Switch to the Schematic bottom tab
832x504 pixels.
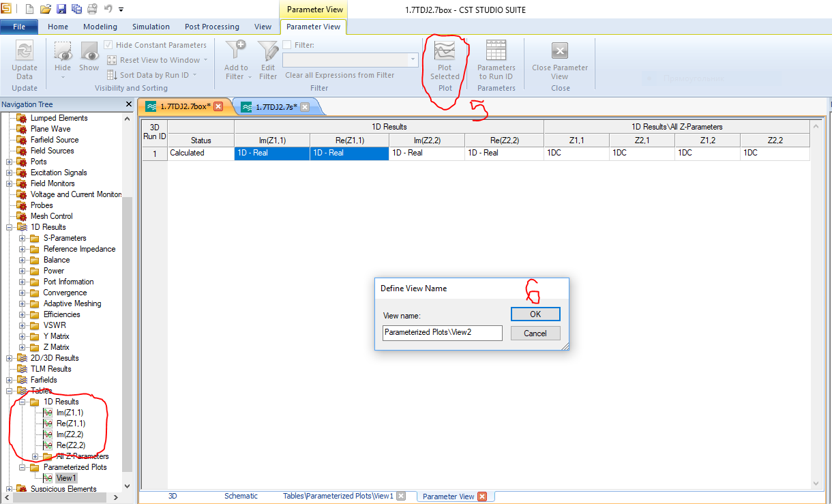pos(241,496)
